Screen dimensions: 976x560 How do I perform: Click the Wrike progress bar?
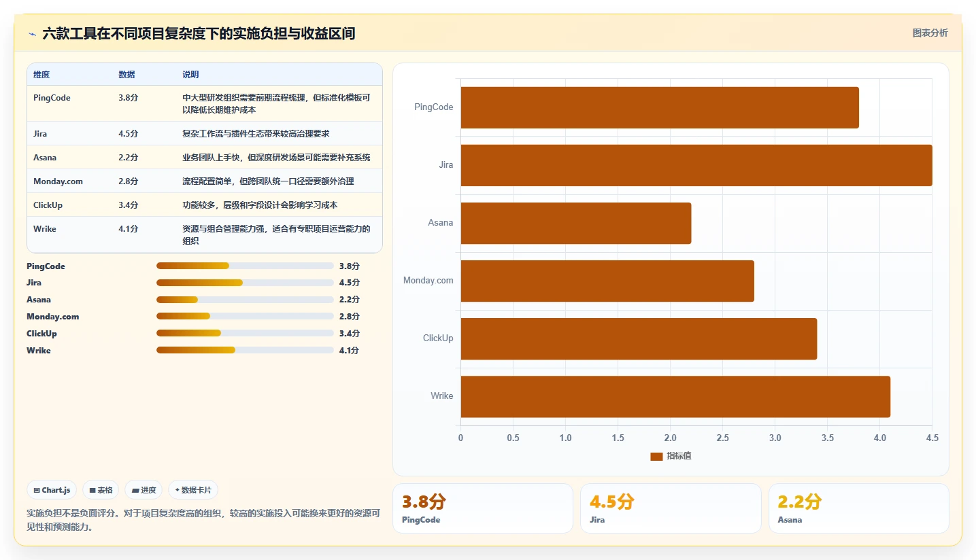[245, 351]
